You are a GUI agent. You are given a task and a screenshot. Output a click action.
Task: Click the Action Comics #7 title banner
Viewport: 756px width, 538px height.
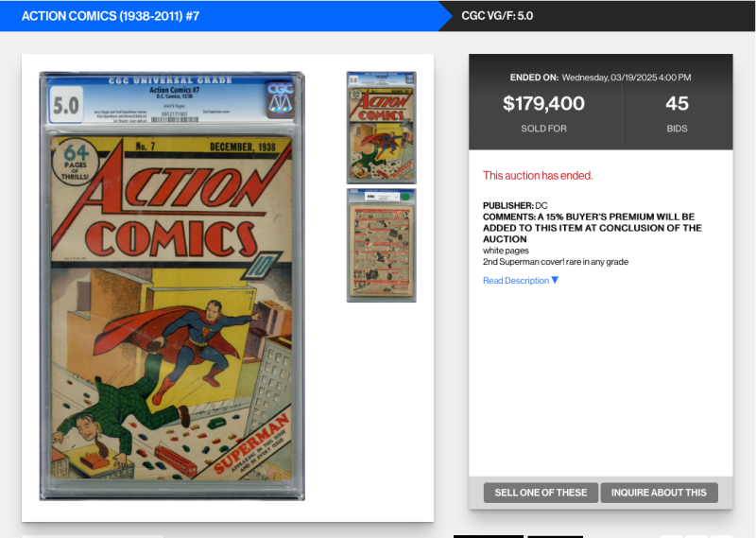click(111, 16)
